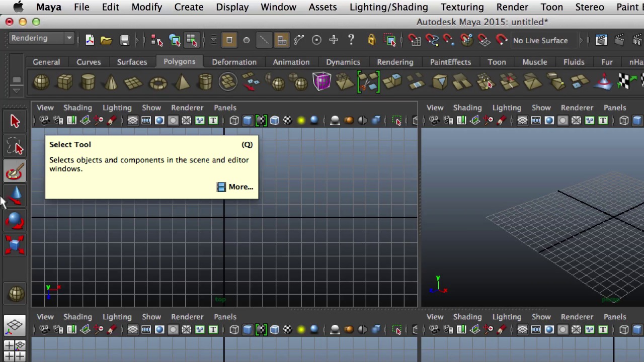Open the Apple menu
644x362 pixels.
click(x=18, y=7)
